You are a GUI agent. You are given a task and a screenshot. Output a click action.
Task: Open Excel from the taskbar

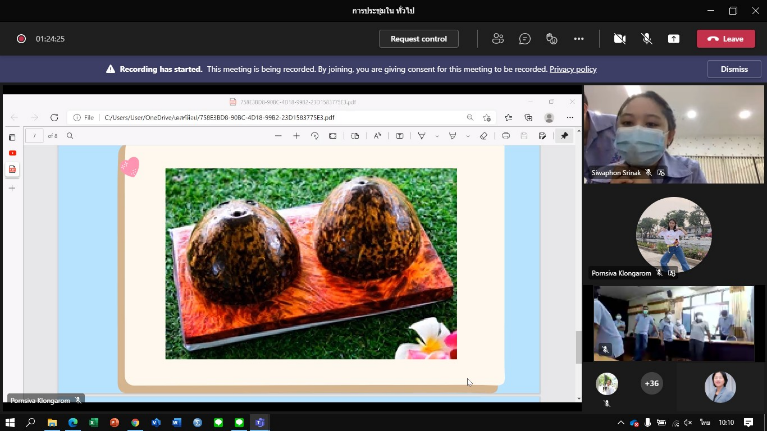[93, 422]
